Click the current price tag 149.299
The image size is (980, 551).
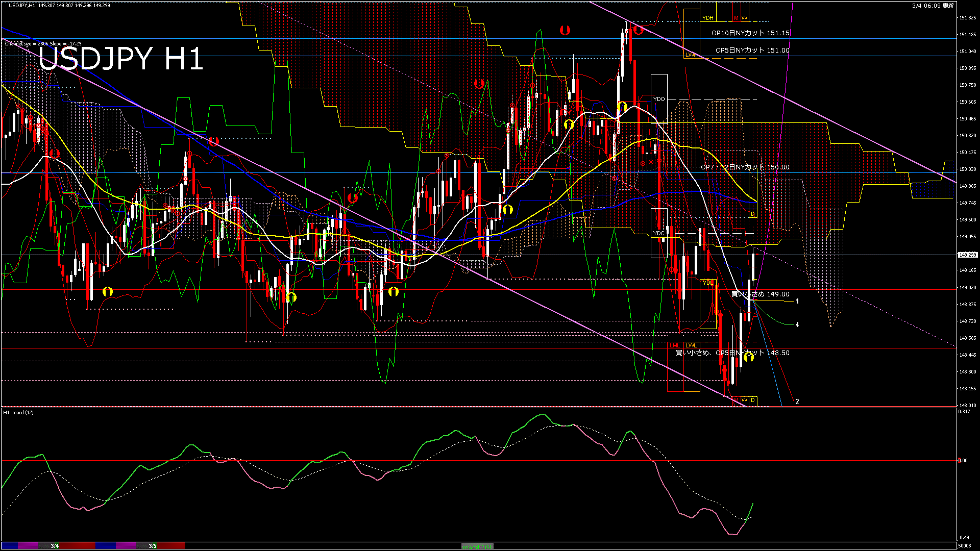tap(967, 255)
